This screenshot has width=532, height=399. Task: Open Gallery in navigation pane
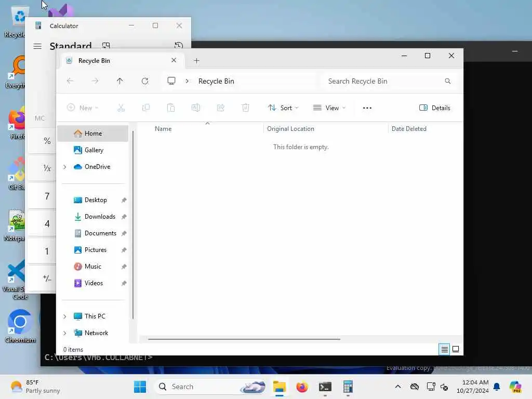[93, 150]
